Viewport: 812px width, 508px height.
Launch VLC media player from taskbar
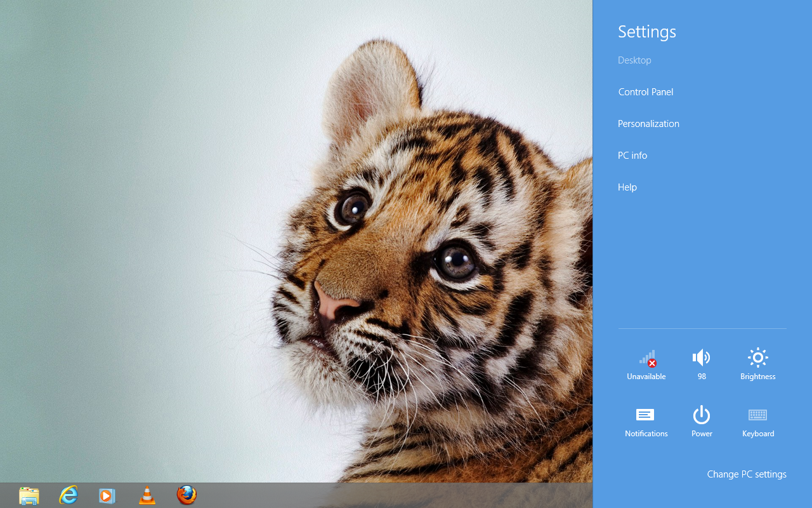pyautogui.click(x=147, y=495)
